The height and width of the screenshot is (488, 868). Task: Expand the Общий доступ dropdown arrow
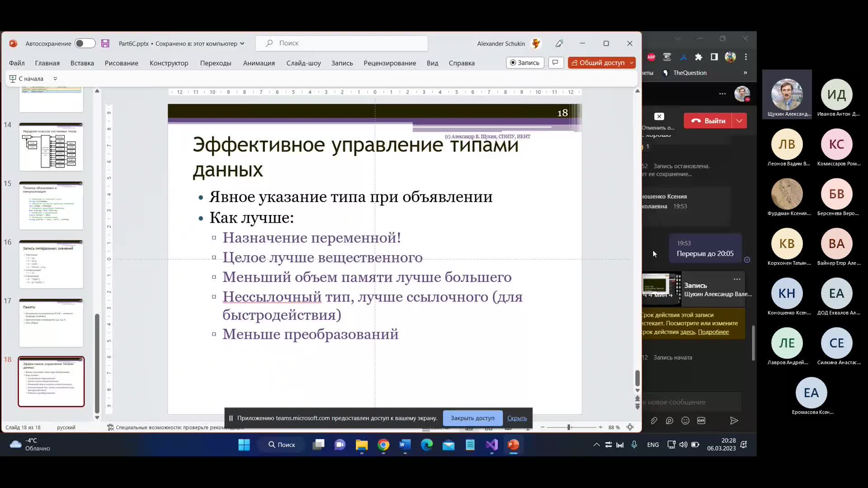tap(632, 63)
